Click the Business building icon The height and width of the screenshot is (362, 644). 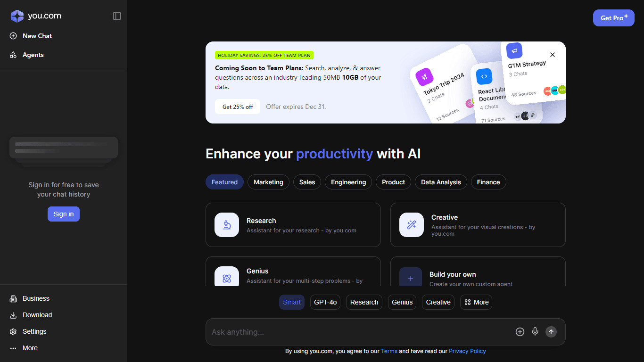[13, 299]
